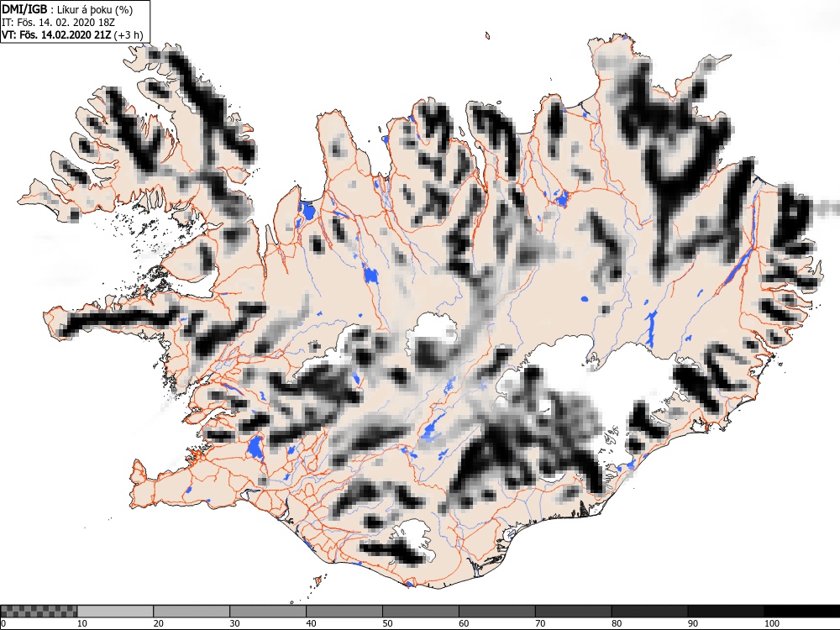Viewport: 840px width, 630px height.
Task: Pick the gray 20–30 legend swatch
Action: [x=192, y=612]
